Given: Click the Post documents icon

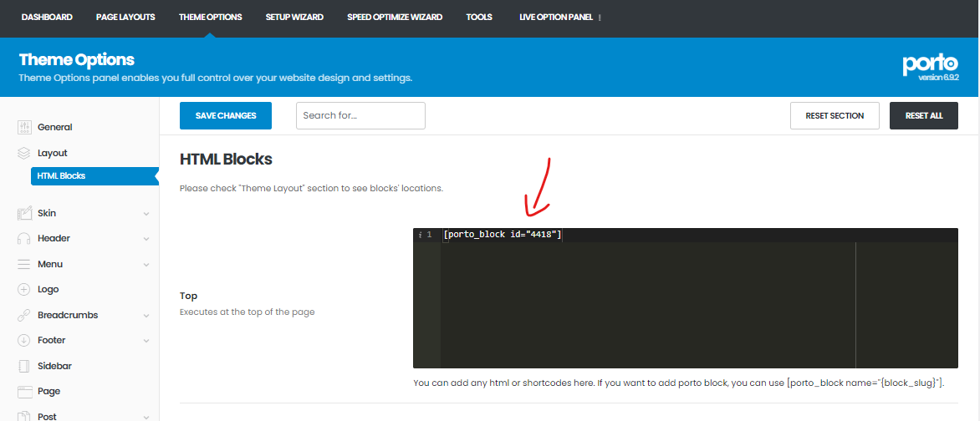Looking at the screenshot, I should pyautogui.click(x=24, y=417).
